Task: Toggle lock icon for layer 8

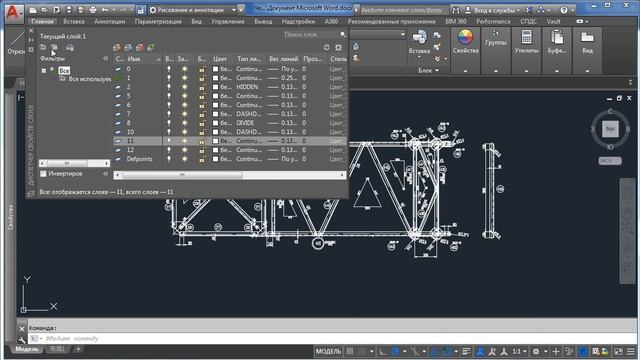Action: [x=202, y=123]
